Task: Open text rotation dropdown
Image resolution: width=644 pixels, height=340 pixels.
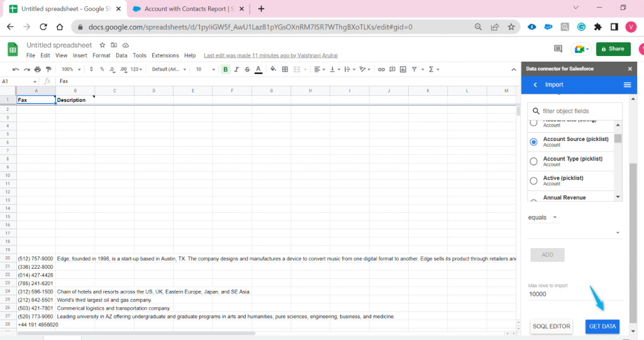Action: point(365,69)
